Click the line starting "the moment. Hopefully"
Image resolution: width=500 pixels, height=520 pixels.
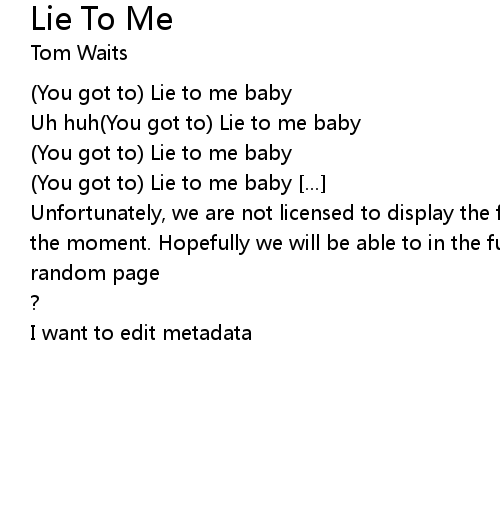pyautogui.click(x=265, y=243)
